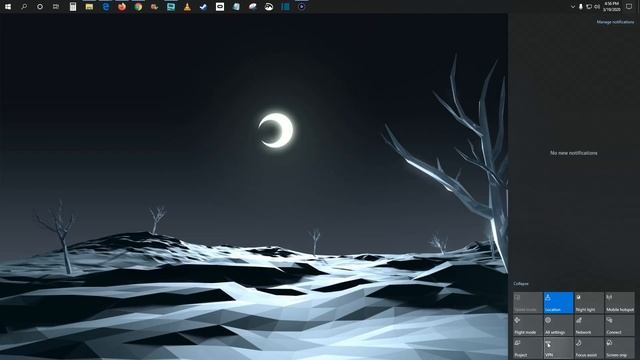Open Task View on the taskbar
This screenshot has width=640, height=360.
[x=56, y=7]
